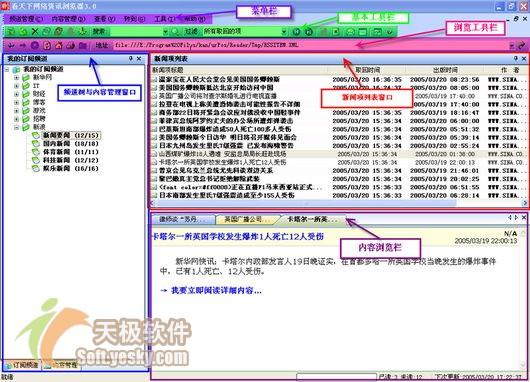Screen dimensions: 530x382
Task: Sort by 取回时间 column header
Action: [367, 70]
